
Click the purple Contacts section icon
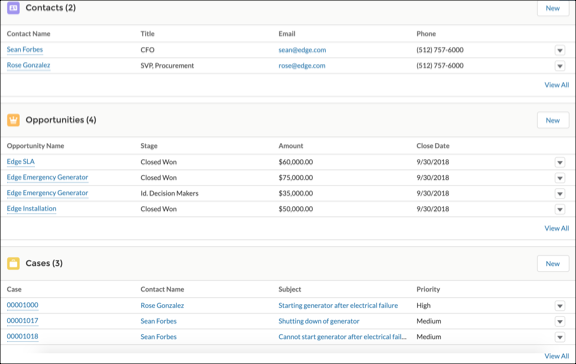pyautogui.click(x=13, y=8)
